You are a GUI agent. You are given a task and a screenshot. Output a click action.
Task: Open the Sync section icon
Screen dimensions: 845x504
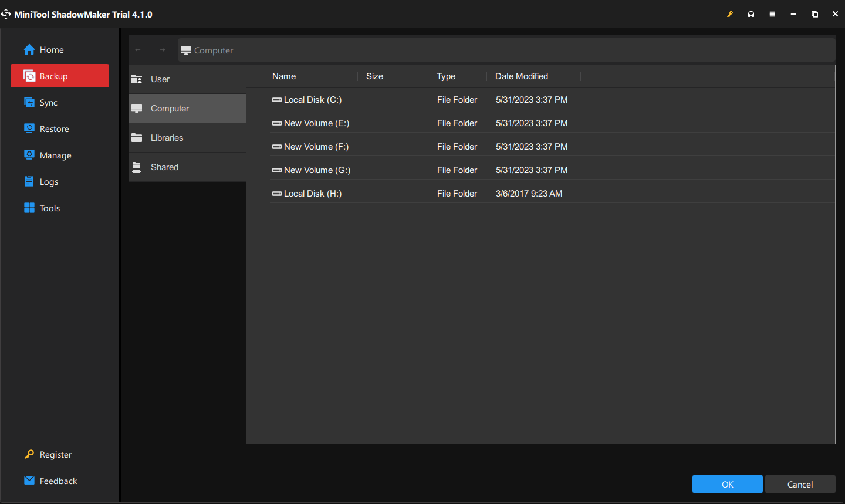[28, 102]
